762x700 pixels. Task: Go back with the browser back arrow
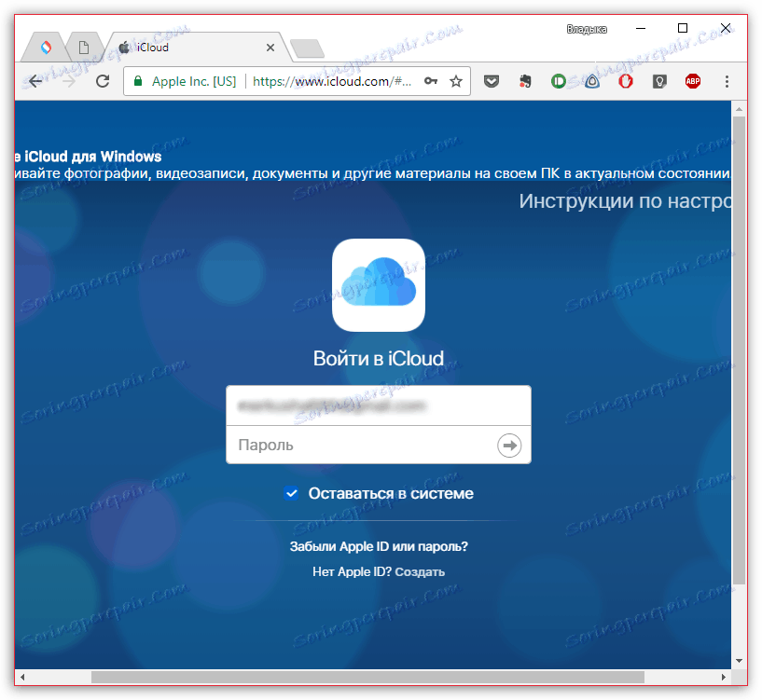(x=35, y=81)
